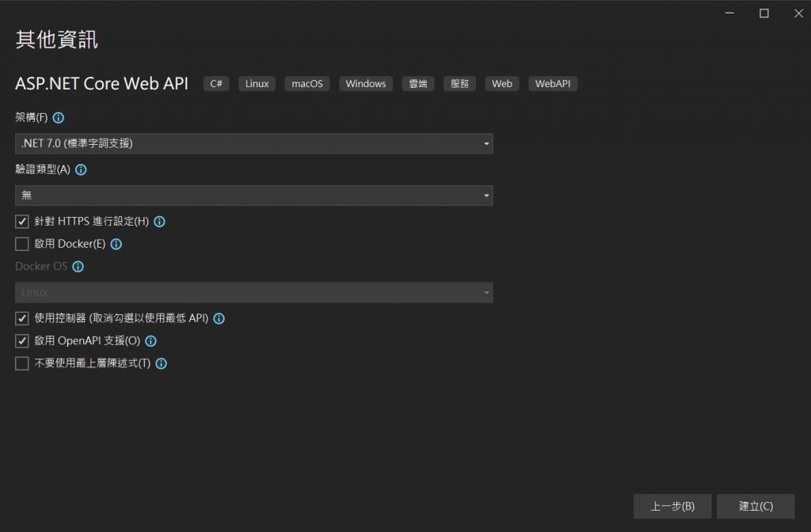The image size is (811, 532).
Task: Click the C# tag
Action: [x=216, y=84]
